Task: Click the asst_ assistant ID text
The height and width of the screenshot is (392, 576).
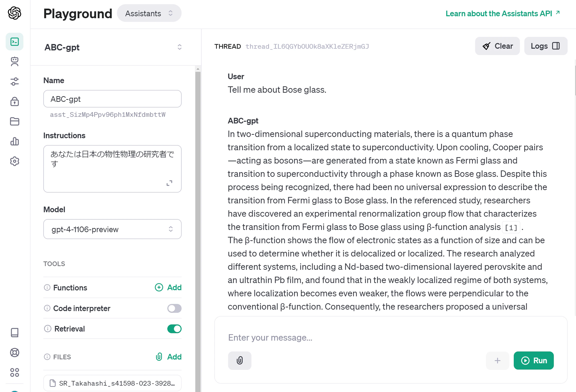Action: (x=108, y=115)
